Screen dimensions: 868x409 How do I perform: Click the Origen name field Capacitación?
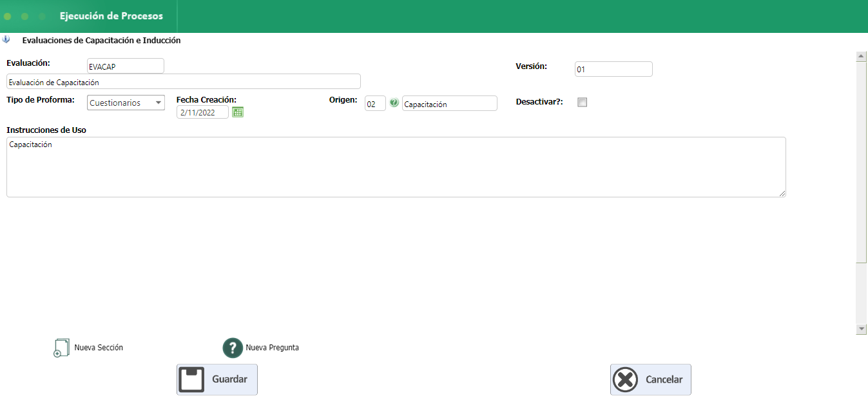(450, 103)
